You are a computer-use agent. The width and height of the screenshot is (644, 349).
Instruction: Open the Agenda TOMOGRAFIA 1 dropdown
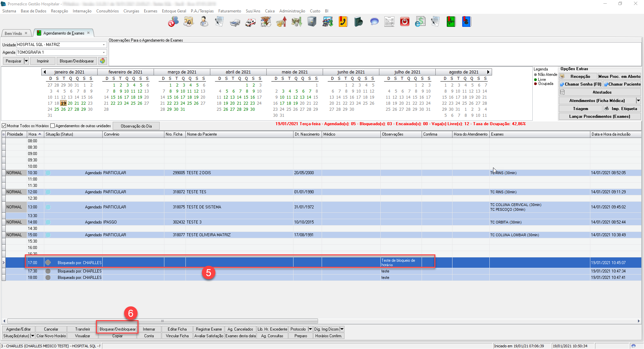point(104,52)
